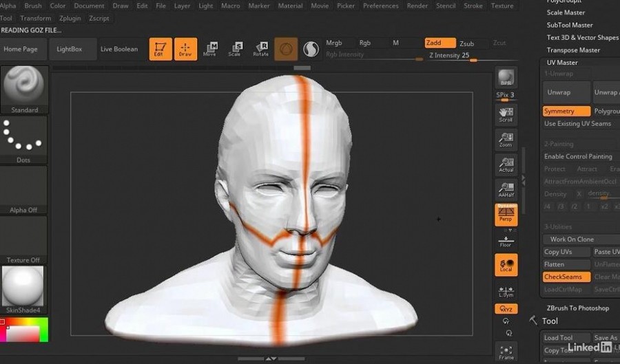Open the Document menu
Viewport: 620px width, 364px height.
click(x=89, y=6)
